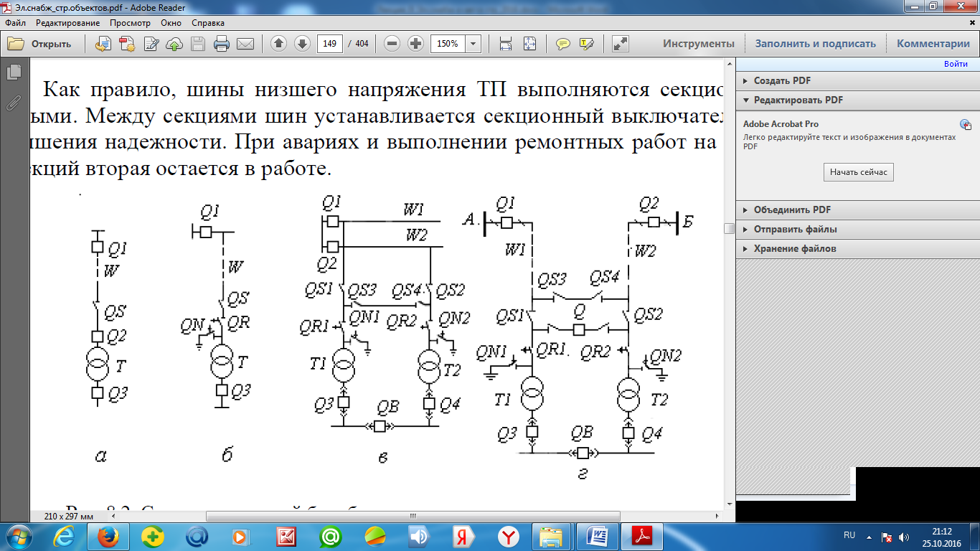Click the page number field showing 149
Viewport: 980px width, 551px height.
(330, 44)
